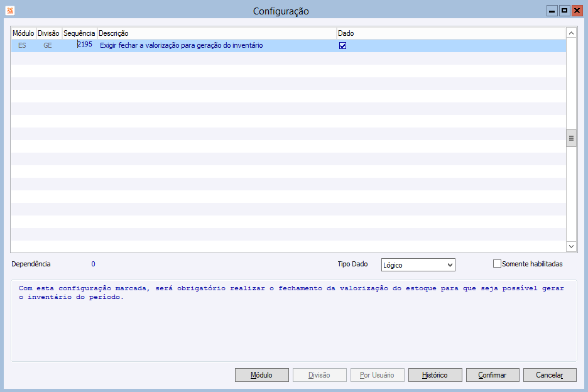Toggle the Dado checkbox for sequence 2195

342,46
